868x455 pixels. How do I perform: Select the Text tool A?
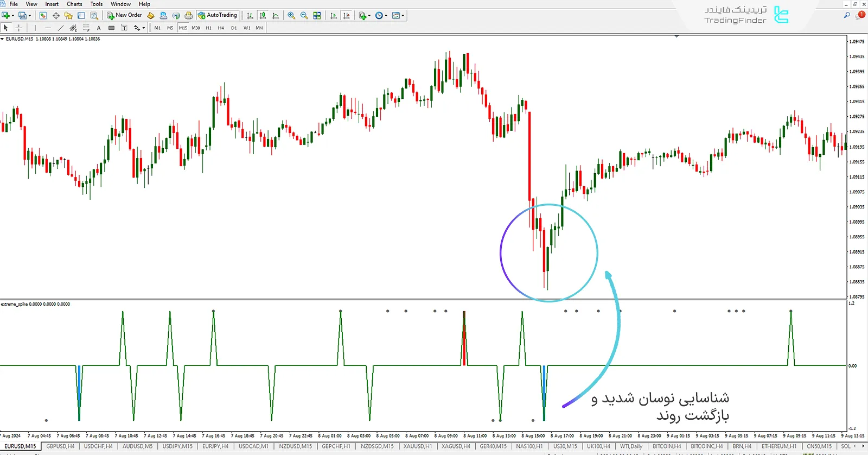99,28
